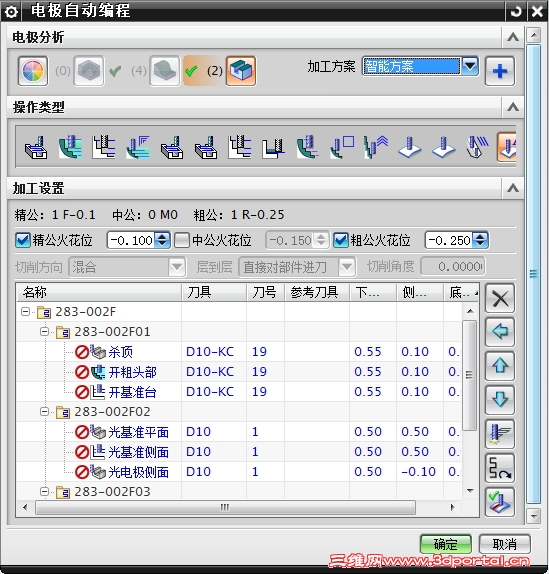The image size is (549, 574).
Task: Collapse the 操作类型 section
Action: 513,107
